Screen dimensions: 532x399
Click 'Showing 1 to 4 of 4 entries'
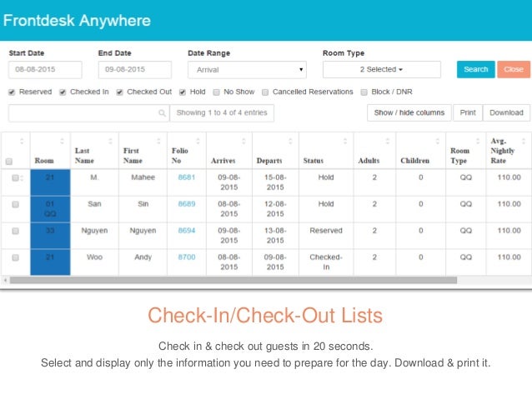coord(222,113)
